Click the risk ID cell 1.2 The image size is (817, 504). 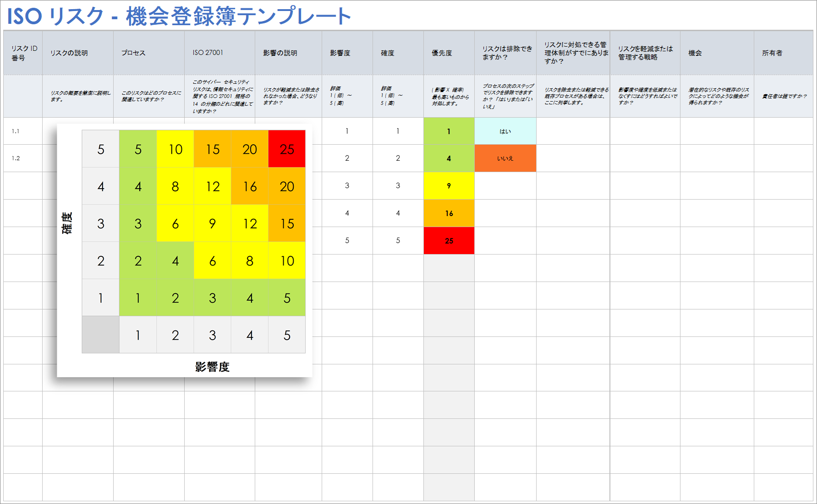click(x=23, y=158)
